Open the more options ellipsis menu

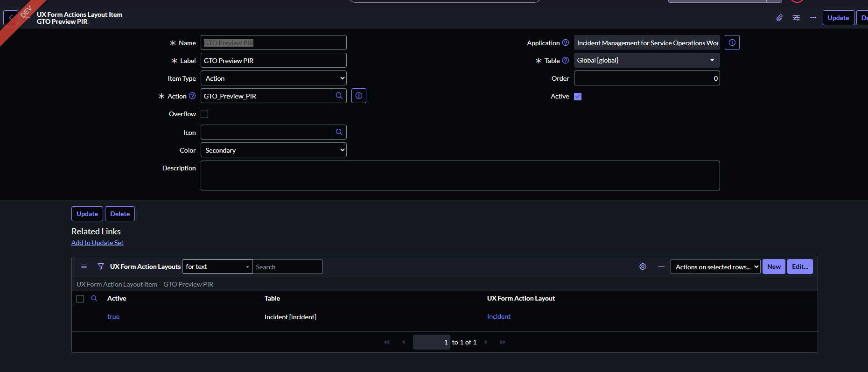813,18
